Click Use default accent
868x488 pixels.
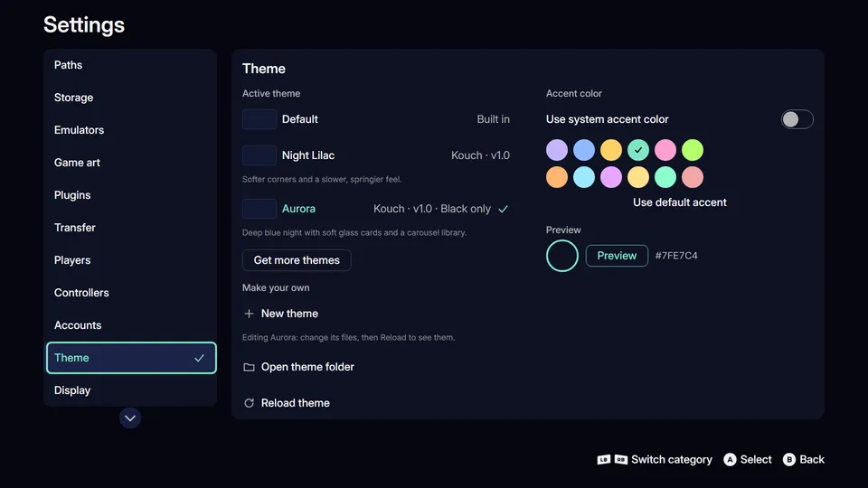(x=680, y=202)
